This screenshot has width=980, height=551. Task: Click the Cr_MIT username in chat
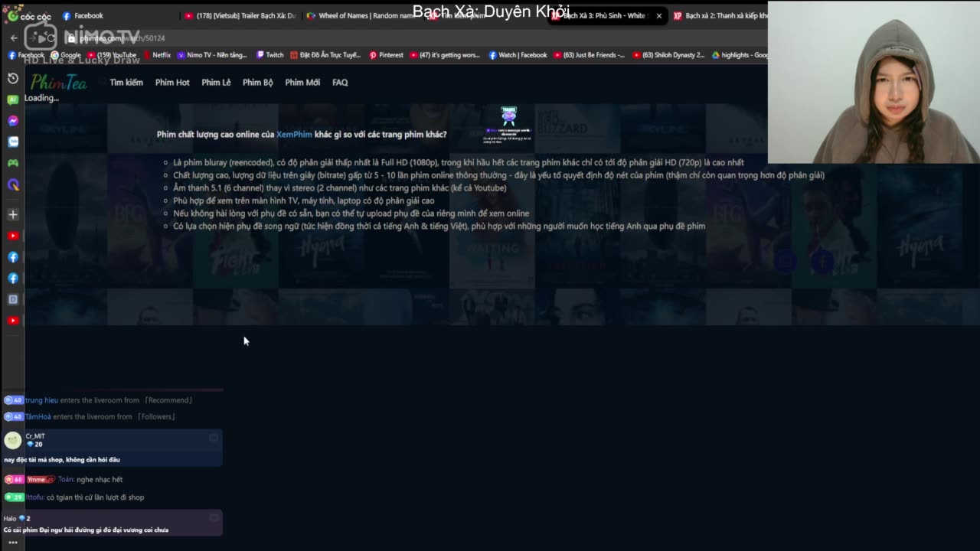click(35, 436)
